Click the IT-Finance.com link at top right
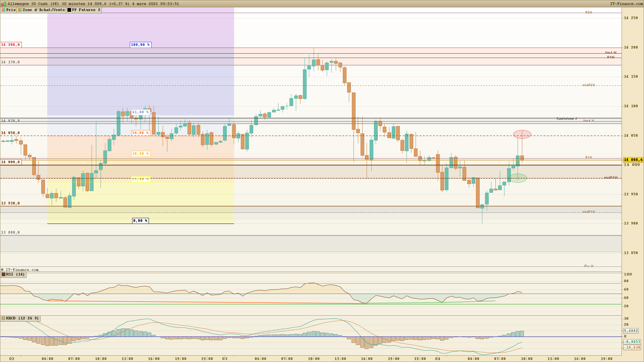The width and height of the screenshot is (644, 362). (x=626, y=4)
